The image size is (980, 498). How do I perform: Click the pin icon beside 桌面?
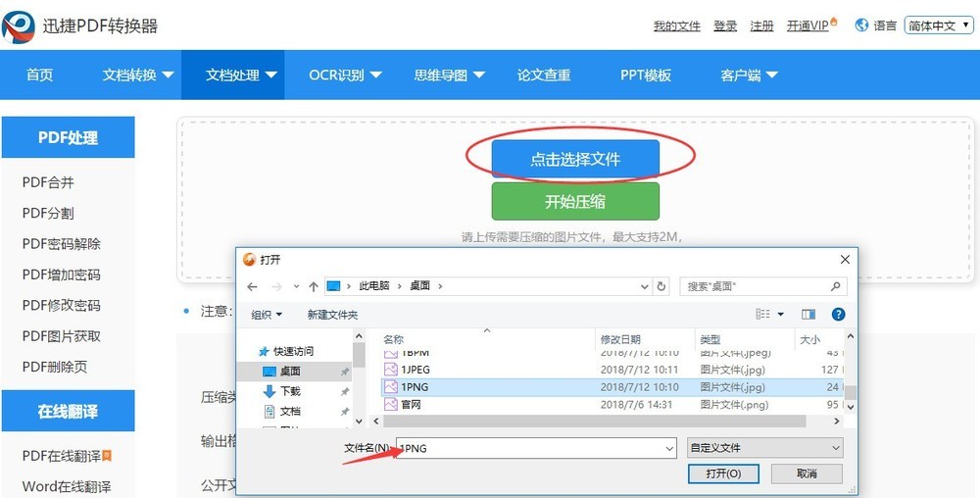pyautogui.click(x=344, y=372)
